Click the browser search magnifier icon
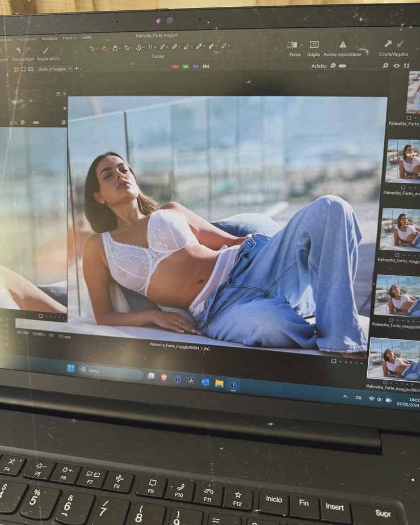Viewport: 420px width, 525px height. tap(385, 66)
